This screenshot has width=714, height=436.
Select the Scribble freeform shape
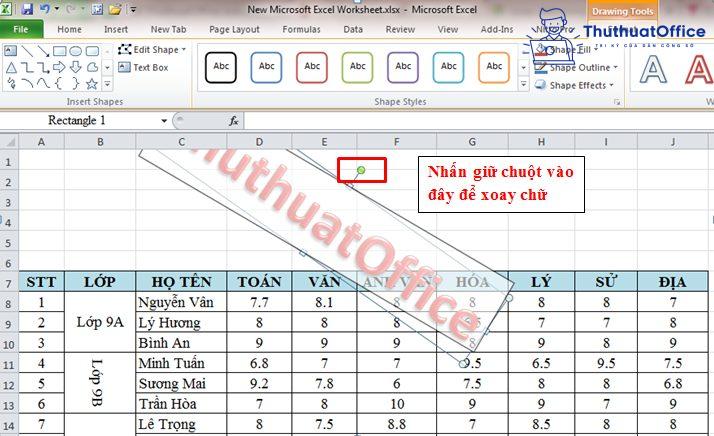click(11, 84)
